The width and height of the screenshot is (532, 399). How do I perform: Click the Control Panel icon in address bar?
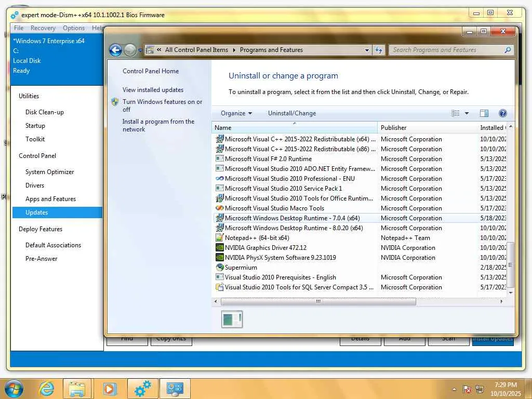[150, 50]
